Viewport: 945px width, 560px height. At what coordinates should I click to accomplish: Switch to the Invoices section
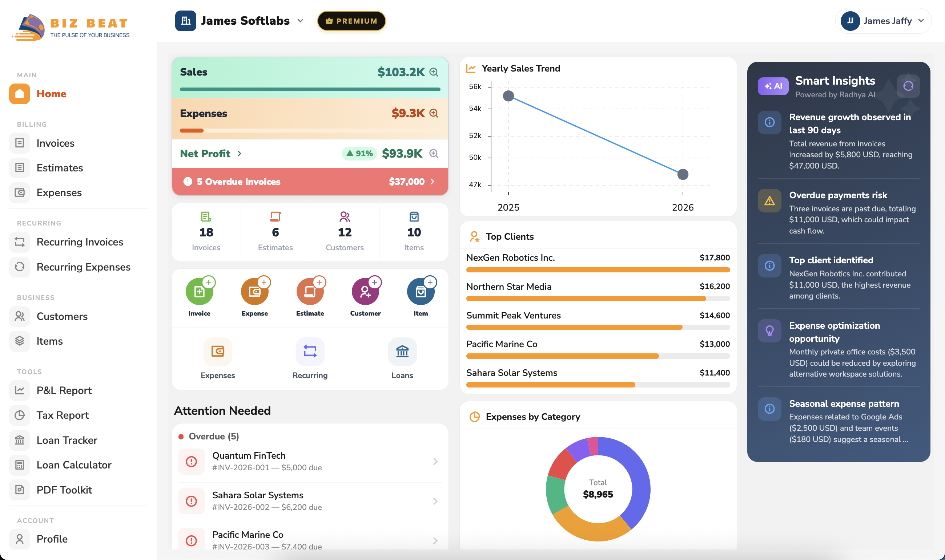tap(55, 143)
